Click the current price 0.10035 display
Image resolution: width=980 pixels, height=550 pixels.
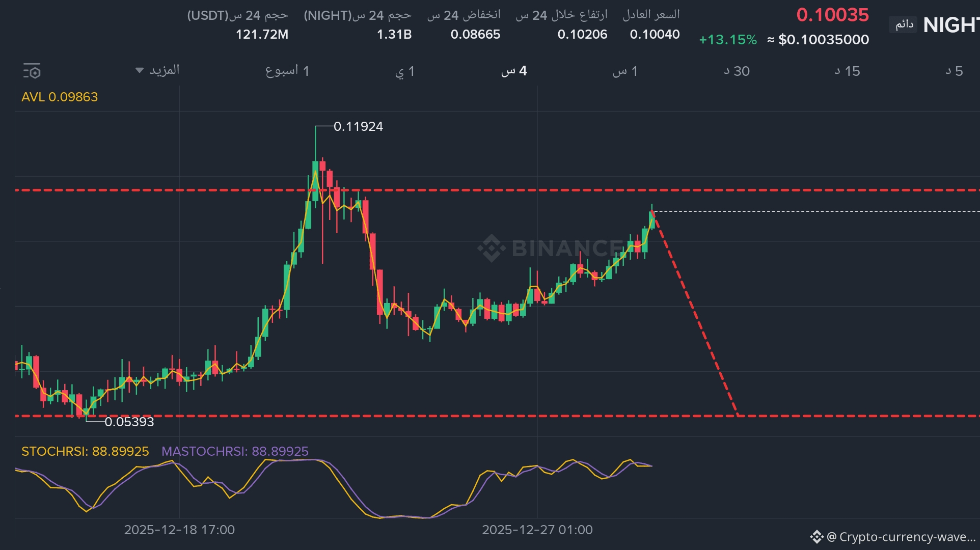point(832,15)
